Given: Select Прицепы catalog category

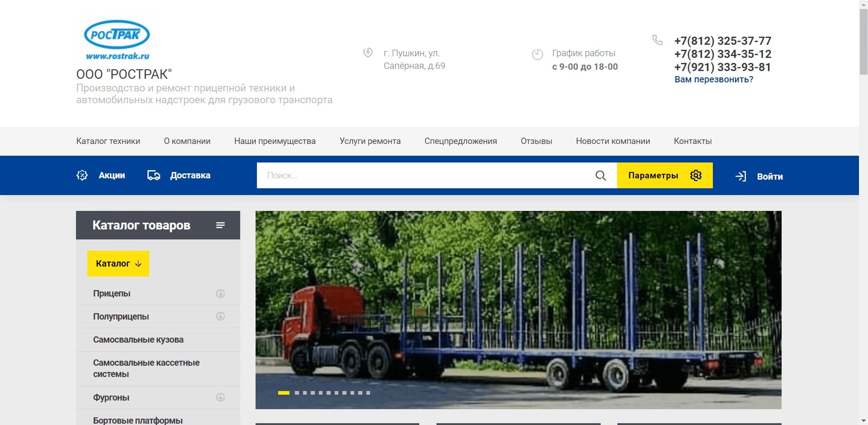Looking at the screenshot, I should click(112, 293).
